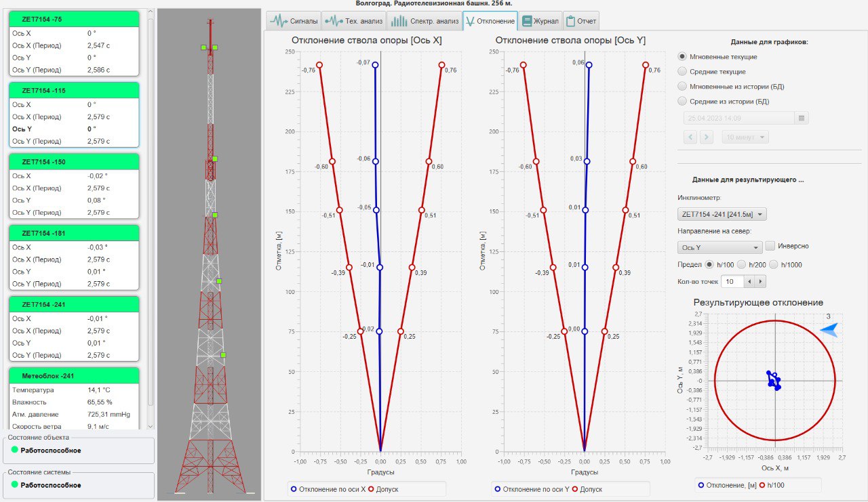This screenshot has width=868, height=502.
Task: Increase the Кол-во точек value with right arrow
Action: click(x=761, y=281)
